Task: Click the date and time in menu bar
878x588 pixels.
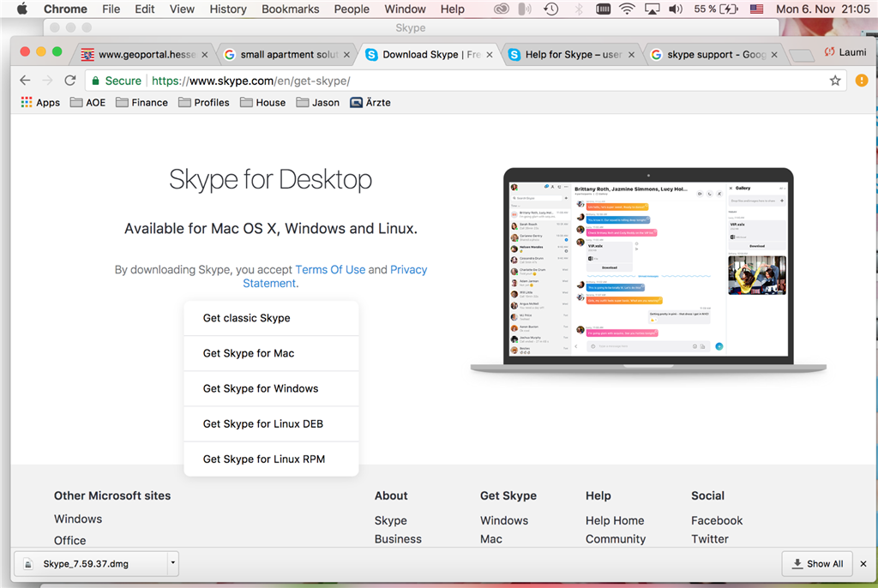Action: 822,9
